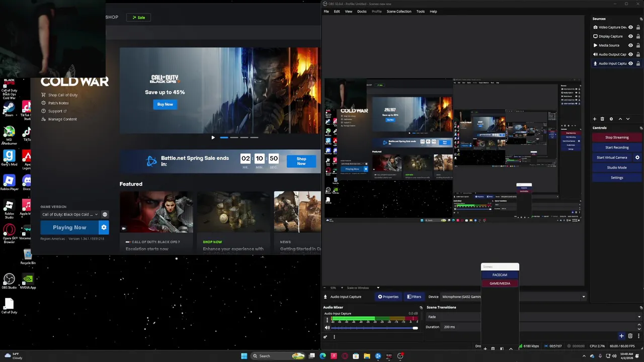Click the Stop Streaming button

[617, 137]
